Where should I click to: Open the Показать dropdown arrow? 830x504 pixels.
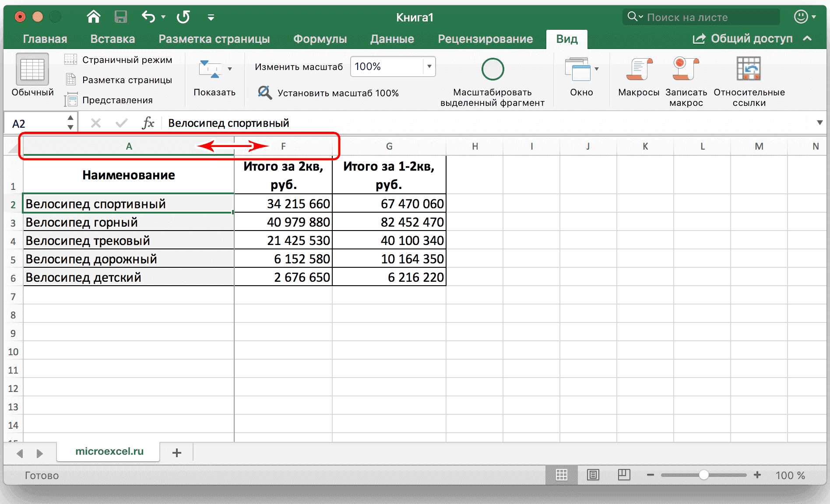click(231, 69)
